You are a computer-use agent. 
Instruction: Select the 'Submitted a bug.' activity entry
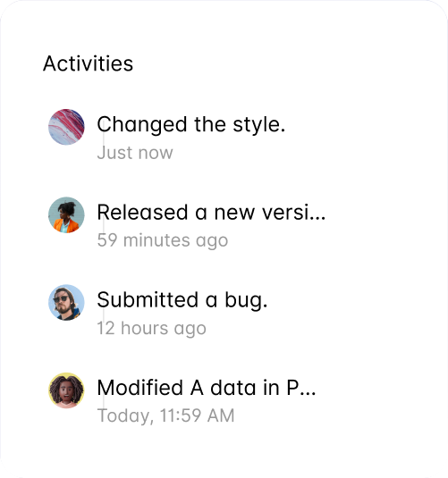[x=182, y=300]
